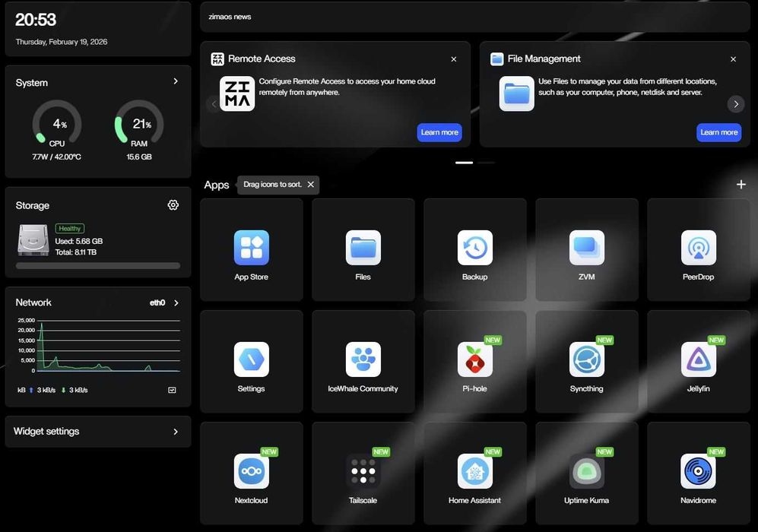This screenshot has width=758, height=532.
Task: Learn more about File Management
Action: coord(718,132)
